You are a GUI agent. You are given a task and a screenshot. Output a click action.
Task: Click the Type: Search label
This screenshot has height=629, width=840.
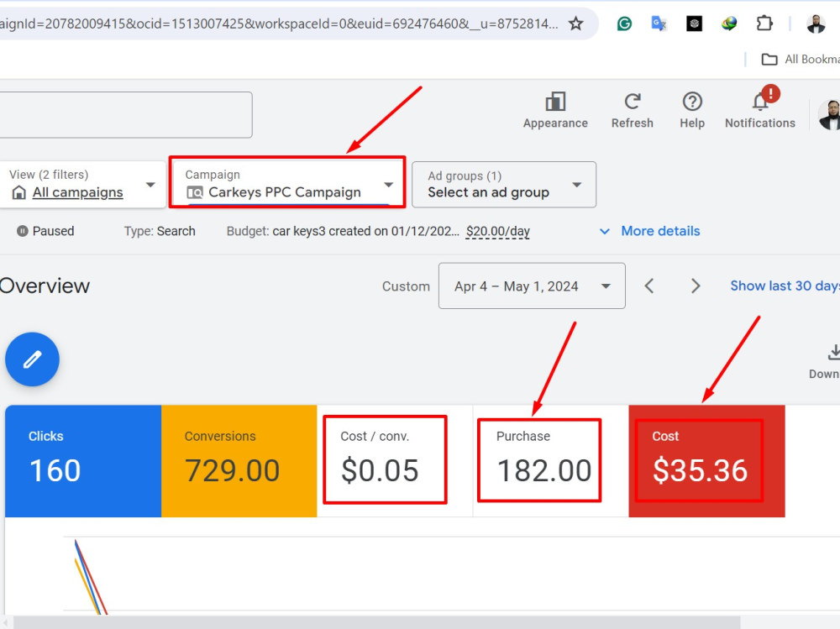coord(160,231)
